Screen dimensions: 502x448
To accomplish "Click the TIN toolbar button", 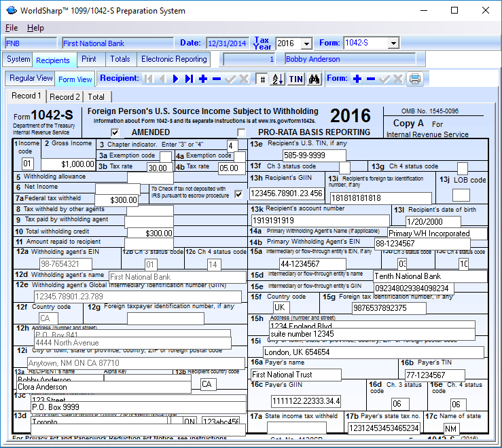I will [x=296, y=79].
